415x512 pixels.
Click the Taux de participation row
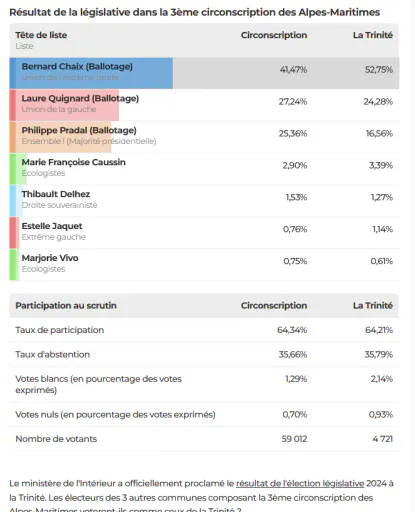(x=204, y=330)
